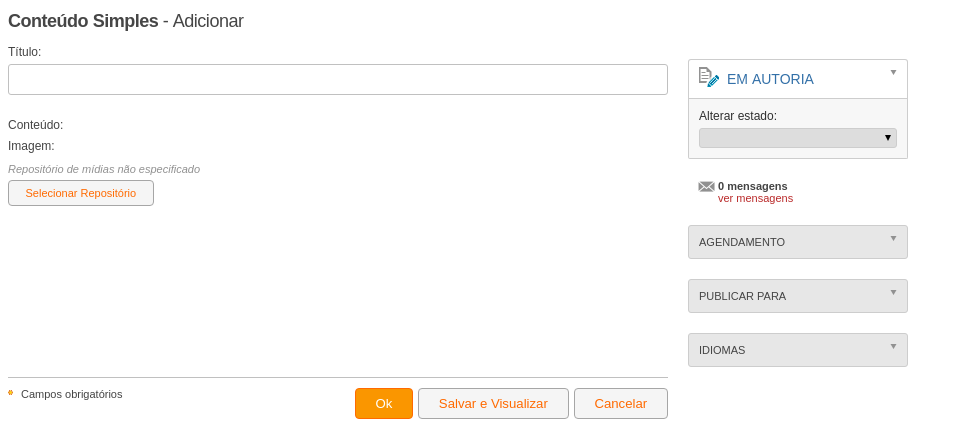Click the PUBLICAR PARA header label
The image size is (975, 444).
[742, 296]
